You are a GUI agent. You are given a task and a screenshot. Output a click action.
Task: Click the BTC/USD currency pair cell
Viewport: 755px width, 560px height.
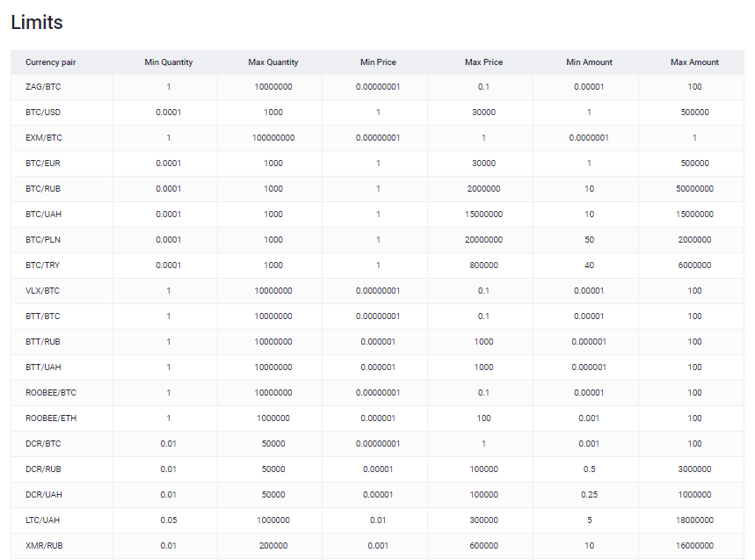(43, 113)
